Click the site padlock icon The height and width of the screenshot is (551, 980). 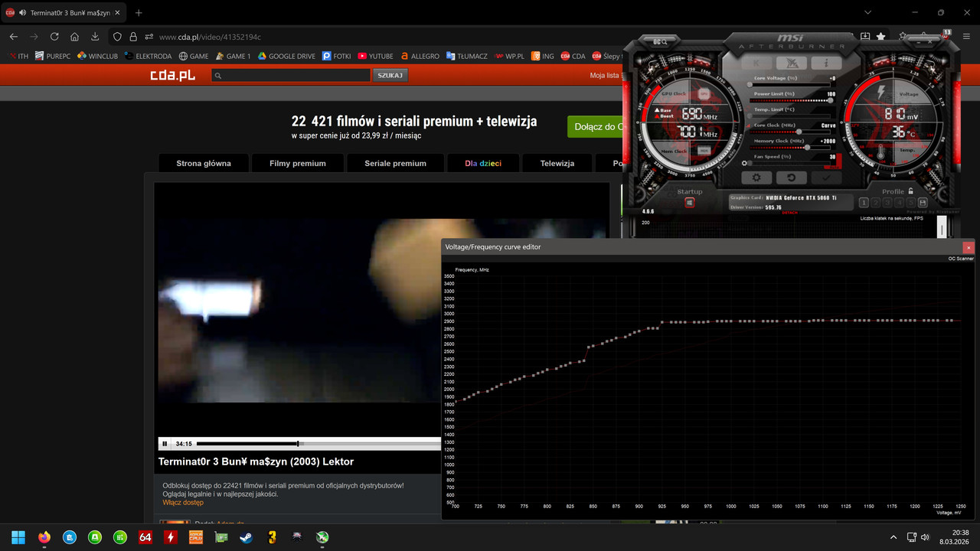click(133, 37)
